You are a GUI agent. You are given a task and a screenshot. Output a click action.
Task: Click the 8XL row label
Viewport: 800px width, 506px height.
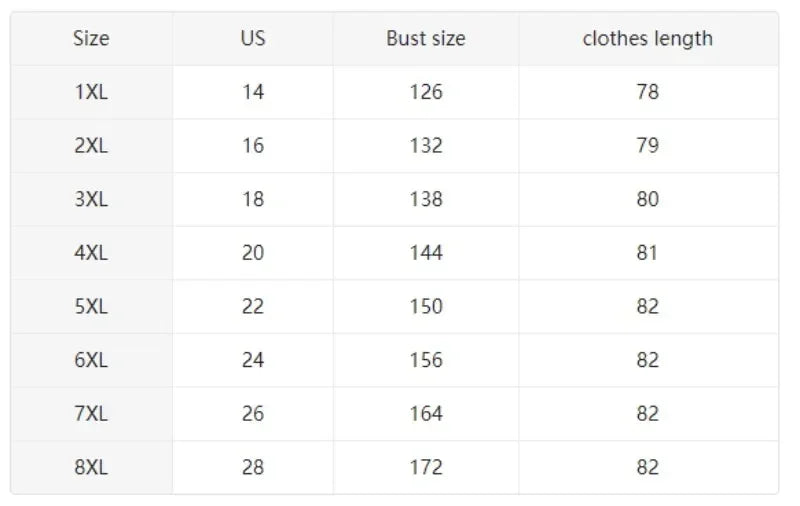91,467
